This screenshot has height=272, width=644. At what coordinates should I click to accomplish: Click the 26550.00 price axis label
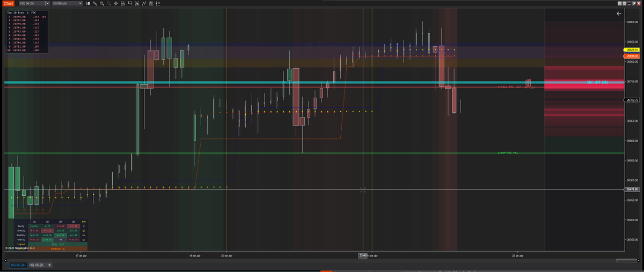[x=632, y=160]
